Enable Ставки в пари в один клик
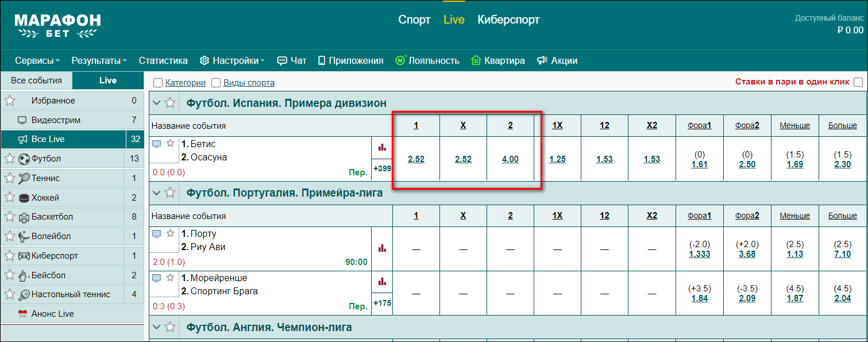This screenshot has height=342, width=868. click(x=858, y=82)
